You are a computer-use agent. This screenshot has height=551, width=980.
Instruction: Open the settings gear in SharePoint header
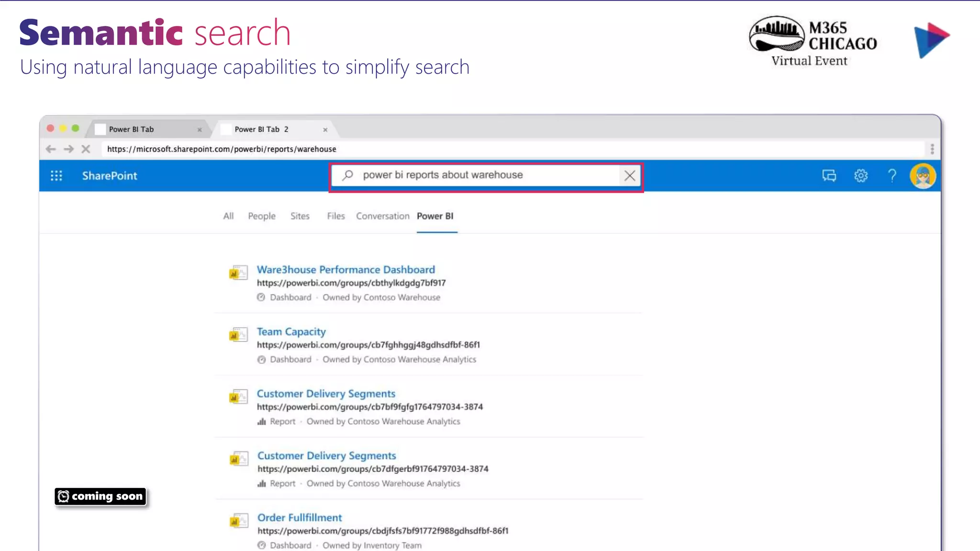[x=861, y=176]
